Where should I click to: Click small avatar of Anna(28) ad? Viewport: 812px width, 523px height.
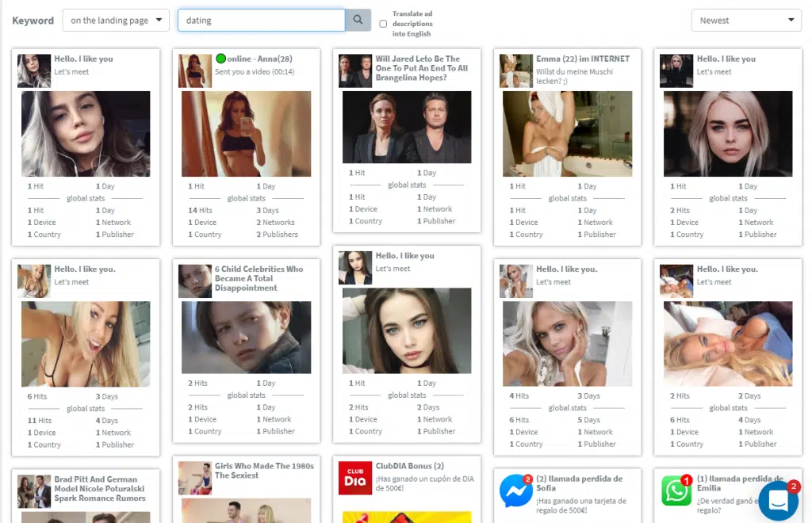point(195,71)
